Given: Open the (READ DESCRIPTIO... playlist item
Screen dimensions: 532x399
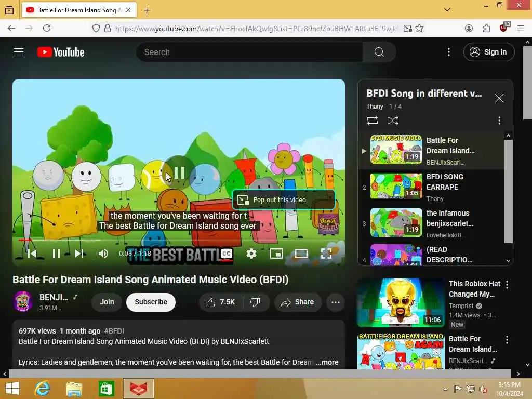Looking at the screenshot, I should coord(432,255).
